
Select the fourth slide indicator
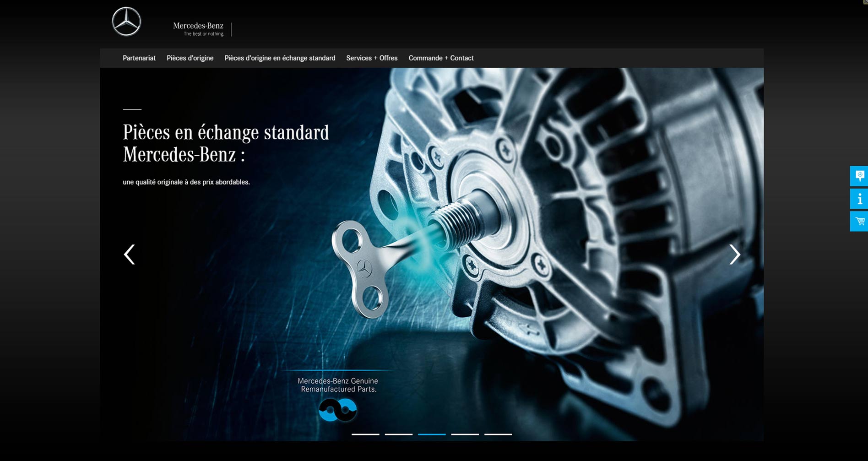pyautogui.click(x=465, y=434)
